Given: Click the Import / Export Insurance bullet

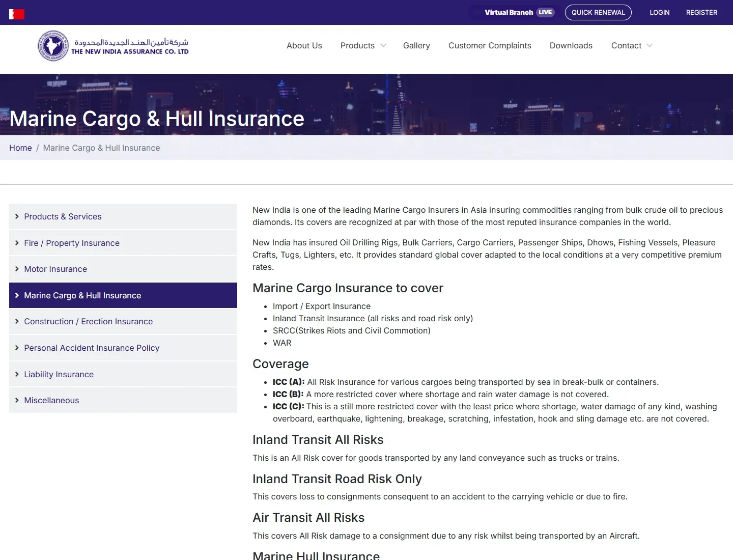Looking at the screenshot, I should pos(322,306).
